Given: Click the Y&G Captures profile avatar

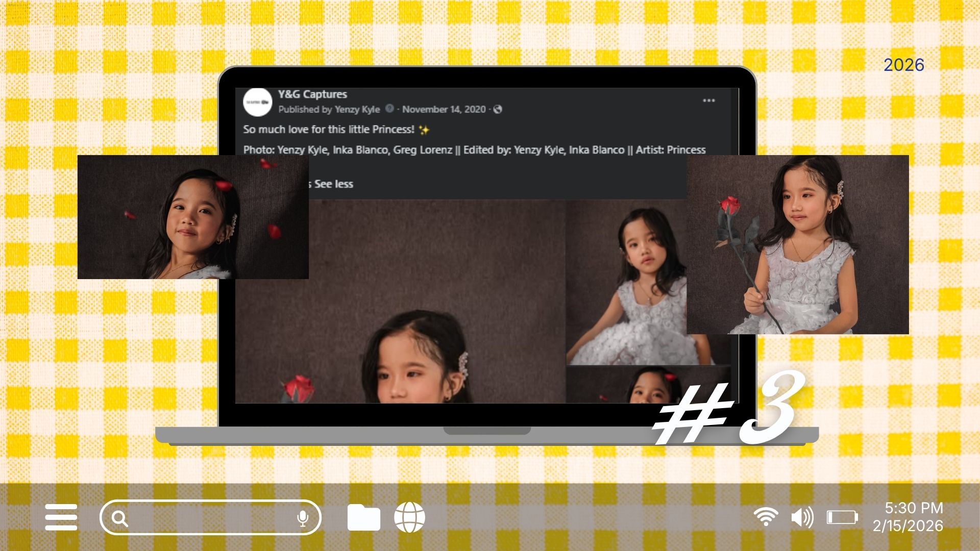Looking at the screenshot, I should 258,102.
